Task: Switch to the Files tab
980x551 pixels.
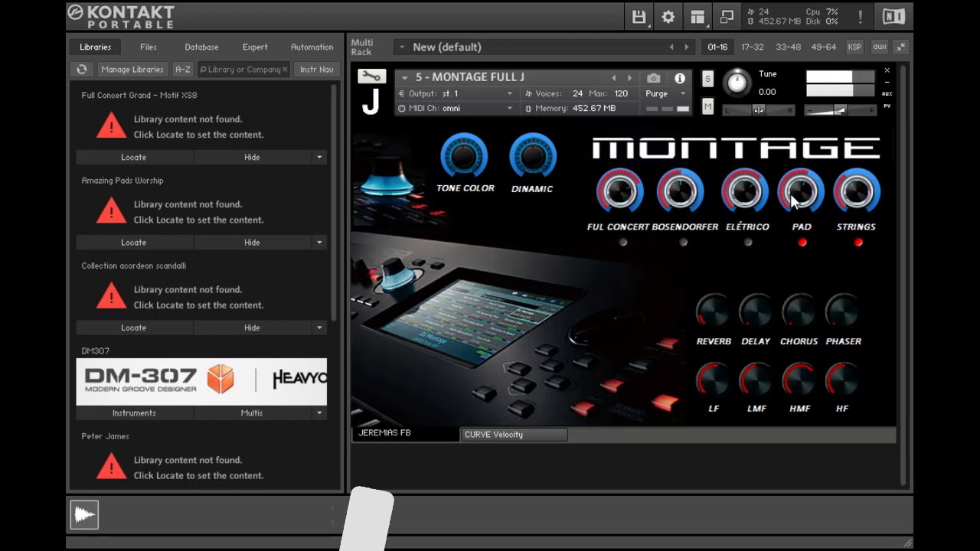Action: point(149,47)
